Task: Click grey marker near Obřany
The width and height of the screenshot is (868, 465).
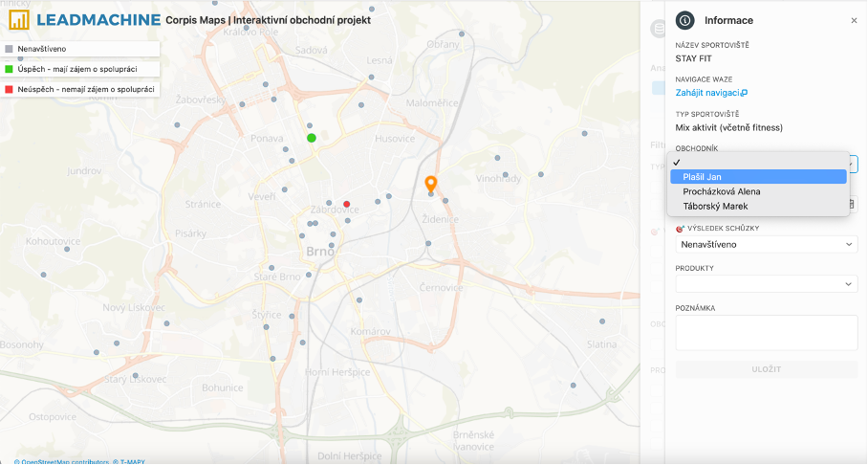Action: point(461,33)
